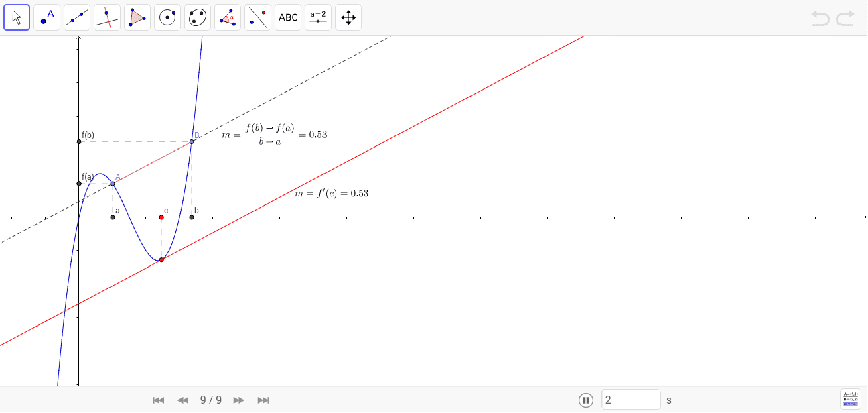Activate the Reflect about Line tool
The height and width of the screenshot is (413, 868).
(x=258, y=17)
